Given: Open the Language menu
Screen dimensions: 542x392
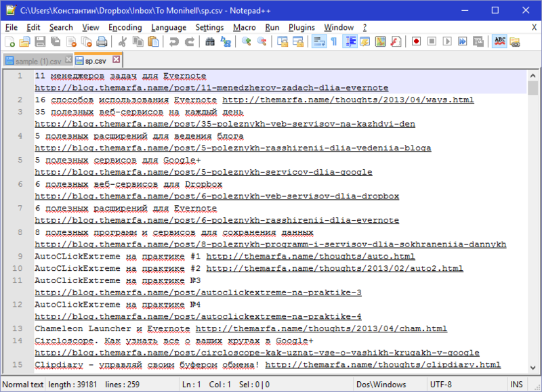Looking at the screenshot, I should pyautogui.click(x=169, y=27).
